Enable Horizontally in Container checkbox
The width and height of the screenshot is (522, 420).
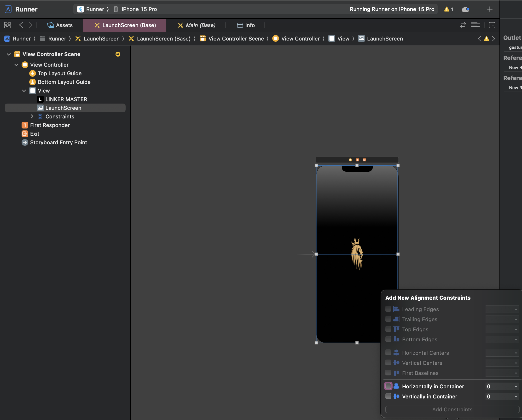coord(388,386)
